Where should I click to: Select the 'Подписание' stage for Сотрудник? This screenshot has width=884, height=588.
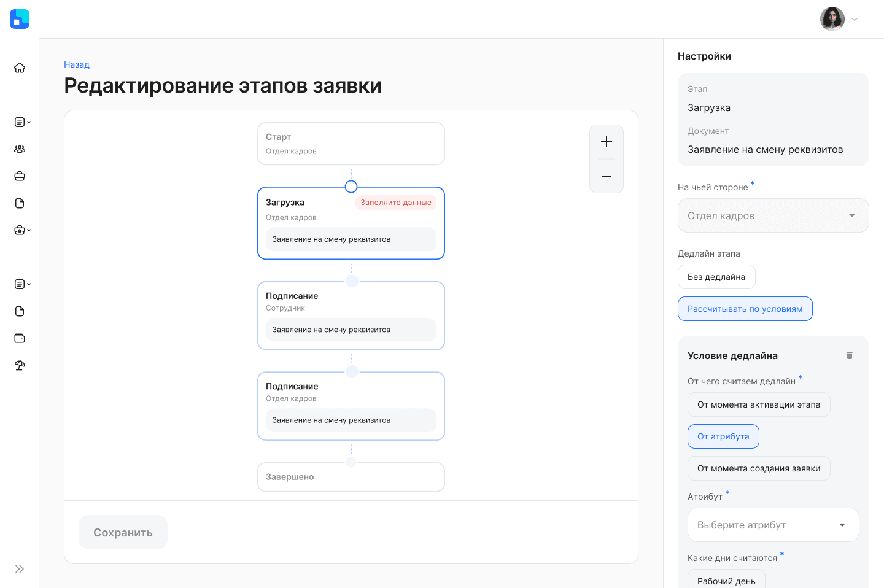tap(351, 315)
